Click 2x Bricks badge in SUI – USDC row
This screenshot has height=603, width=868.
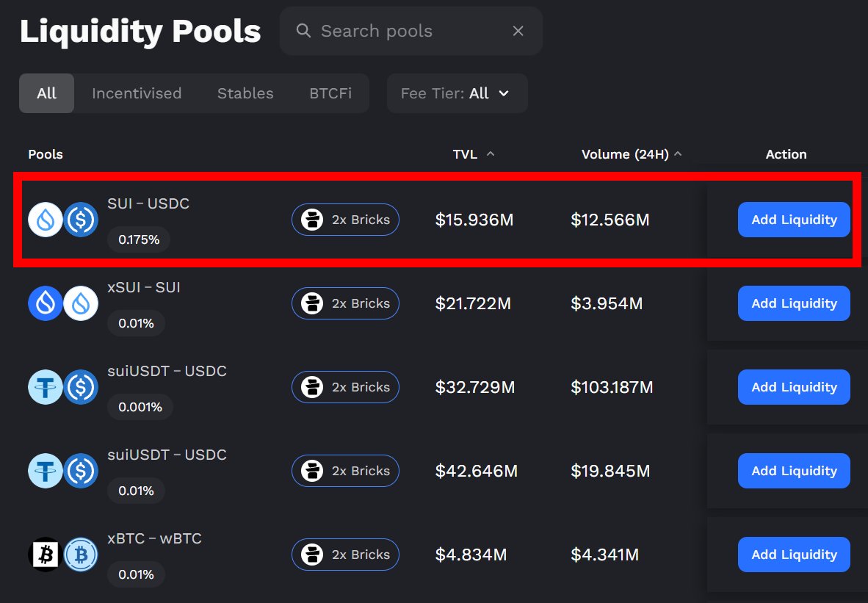345,220
